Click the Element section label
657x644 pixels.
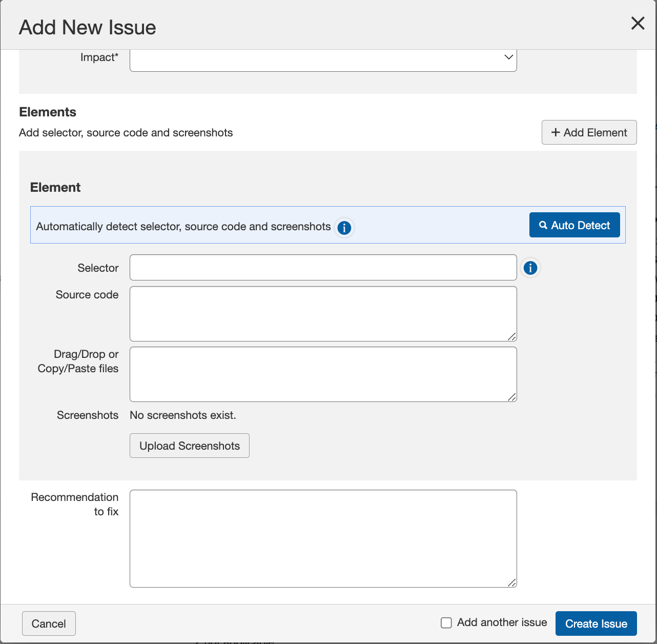(x=55, y=187)
